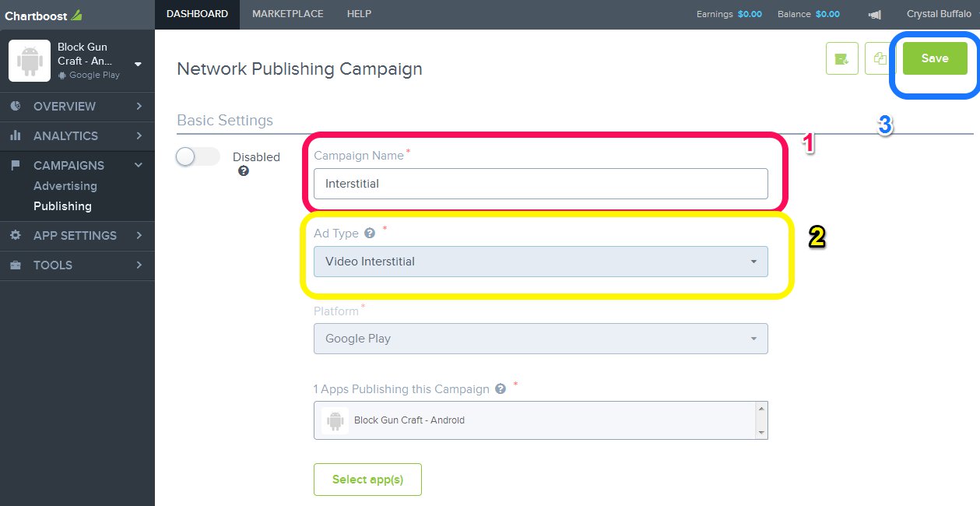This screenshot has height=506, width=980.
Task: Click the Campaign Name input field
Action: click(x=541, y=184)
